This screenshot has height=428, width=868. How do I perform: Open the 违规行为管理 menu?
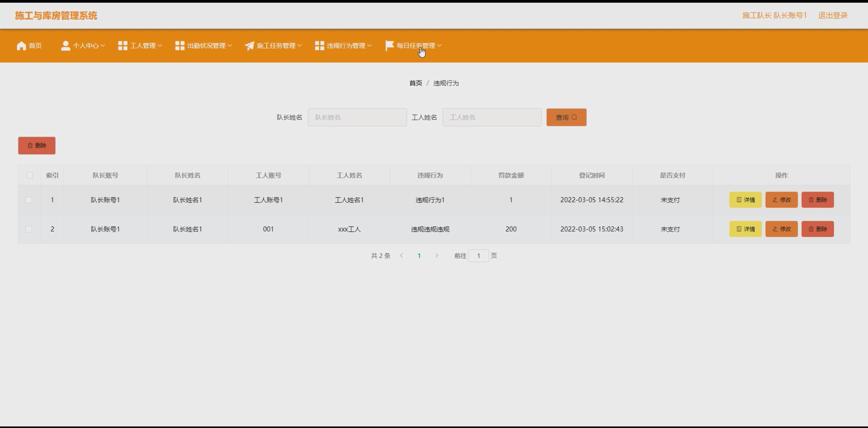(x=346, y=46)
